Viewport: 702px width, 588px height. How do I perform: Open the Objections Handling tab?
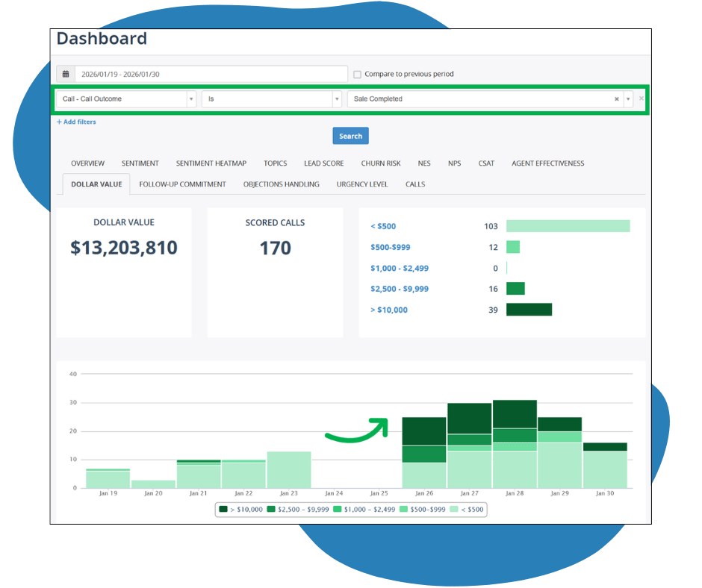tap(281, 184)
